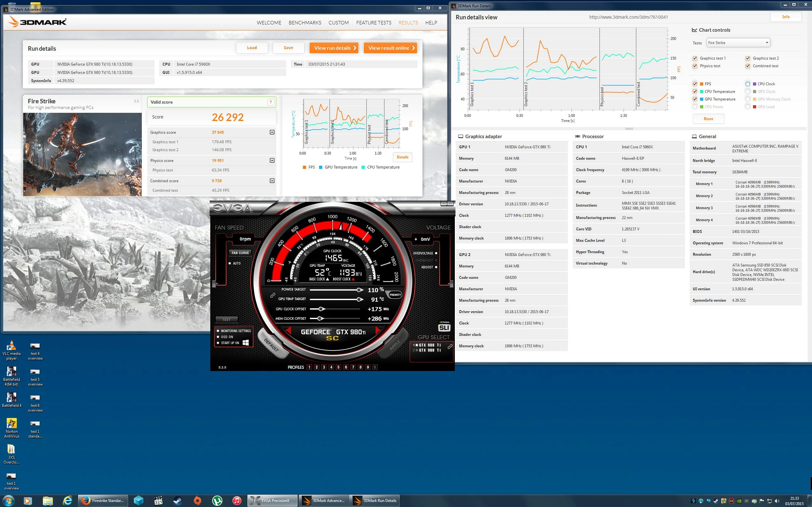This screenshot has height=507, width=812.
Task: Disable the GPU Temperature checkbox
Action: click(x=695, y=99)
